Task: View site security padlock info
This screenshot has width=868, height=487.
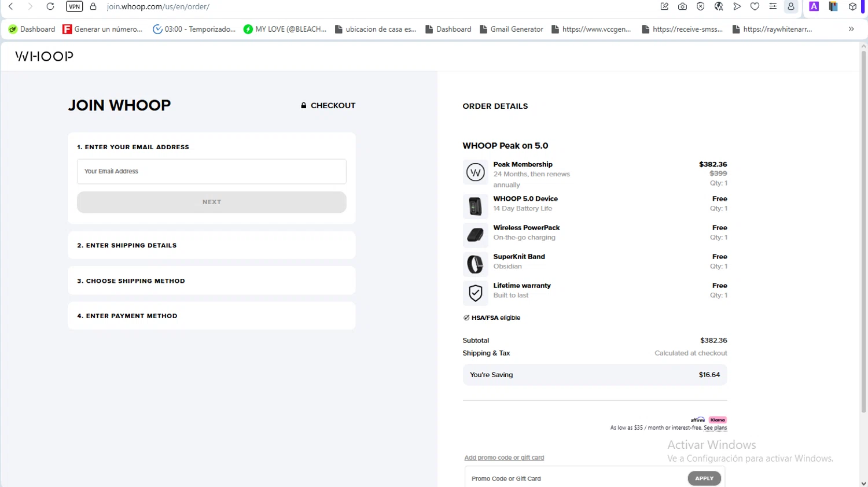Action: pyautogui.click(x=93, y=7)
